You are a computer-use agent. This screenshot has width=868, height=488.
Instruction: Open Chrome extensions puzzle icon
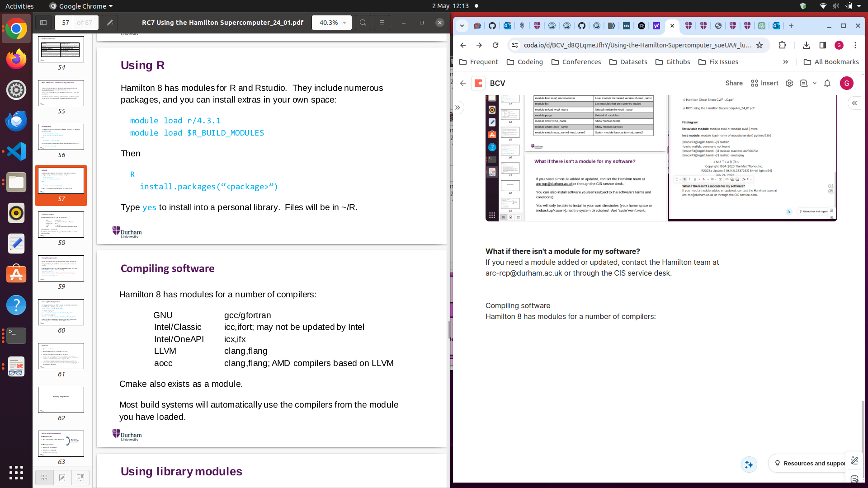point(783,45)
